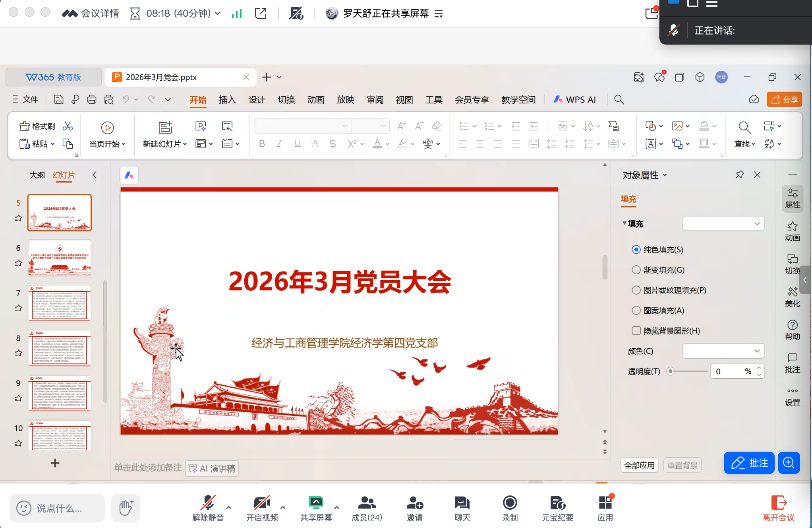The height and width of the screenshot is (528, 812).
Task: Select 纯色填充 solid fill option
Action: tap(636, 249)
